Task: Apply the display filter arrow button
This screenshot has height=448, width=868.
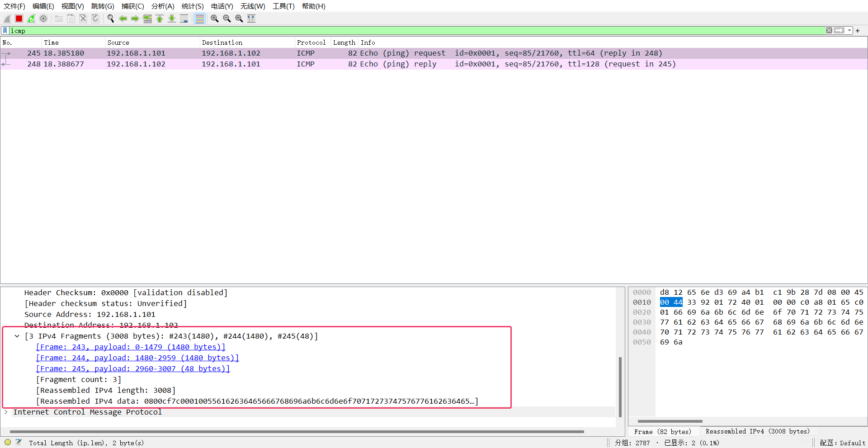Action: tap(839, 30)
